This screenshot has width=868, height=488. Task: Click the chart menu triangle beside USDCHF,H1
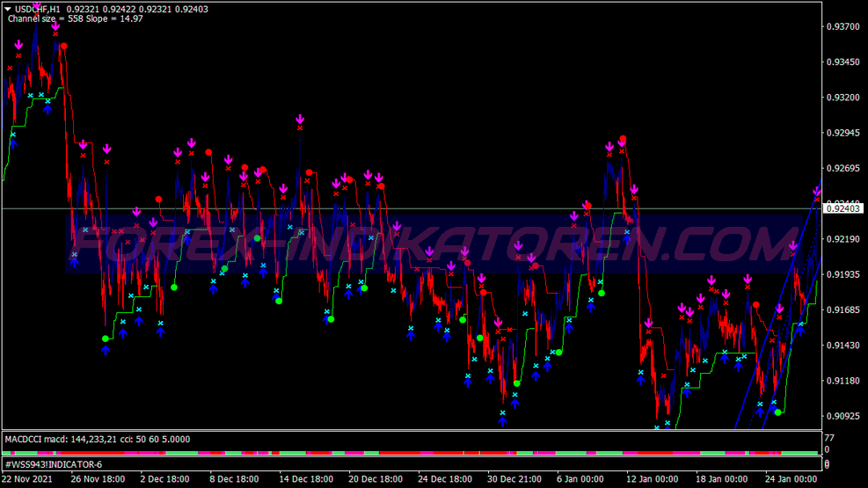[8, 9]
